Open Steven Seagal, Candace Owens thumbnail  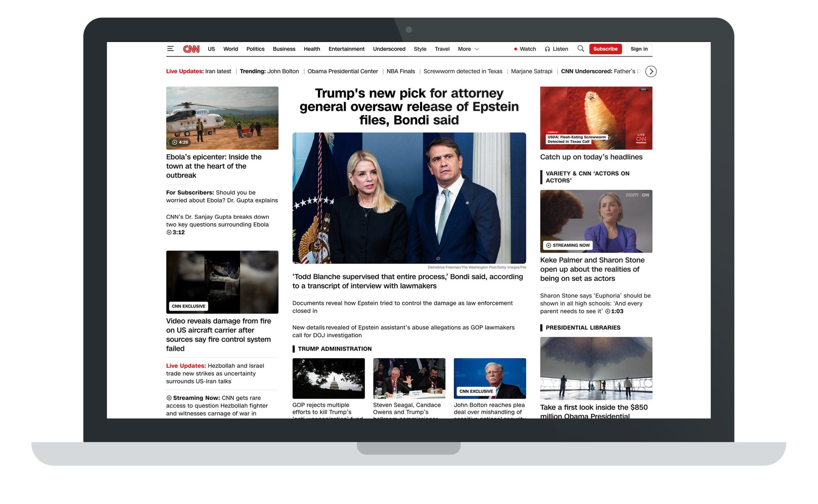click(x=409, y=378)
